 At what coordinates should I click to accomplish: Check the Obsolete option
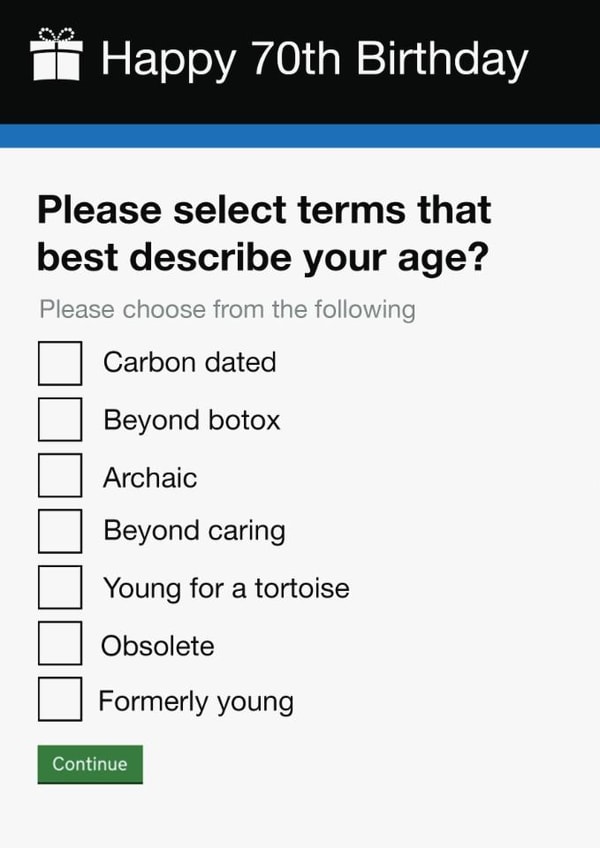pos(59,645)
